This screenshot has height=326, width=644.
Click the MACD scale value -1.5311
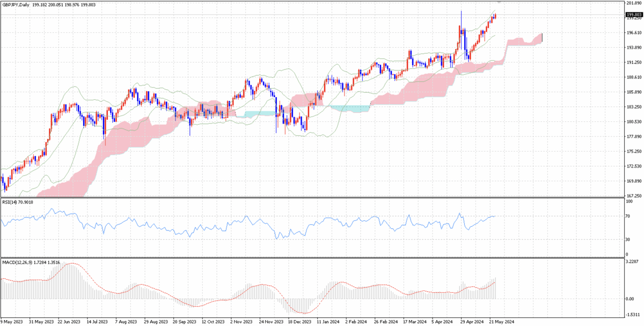(x=634, y=315)
